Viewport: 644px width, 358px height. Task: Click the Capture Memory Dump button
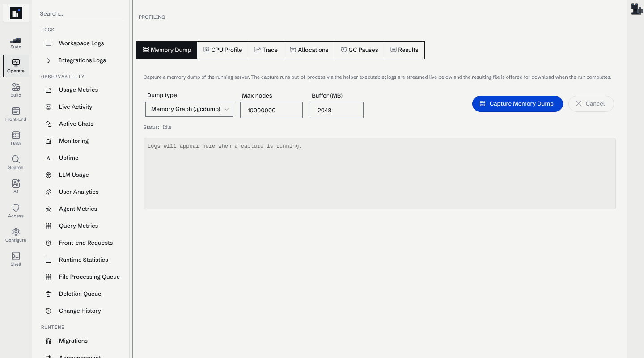pyautogui.click(x=517, y=103)
